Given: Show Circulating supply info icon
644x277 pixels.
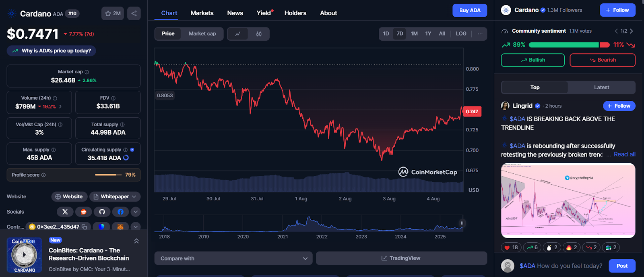Looking at the screenshot, I should [126, 150].
